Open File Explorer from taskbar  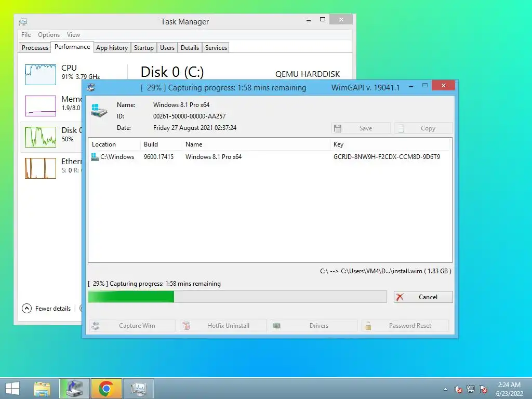[x=42, y=389]
